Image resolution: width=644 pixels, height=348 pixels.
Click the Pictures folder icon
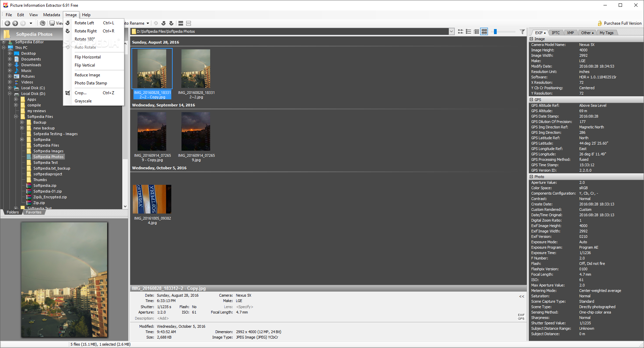point(16,76)
